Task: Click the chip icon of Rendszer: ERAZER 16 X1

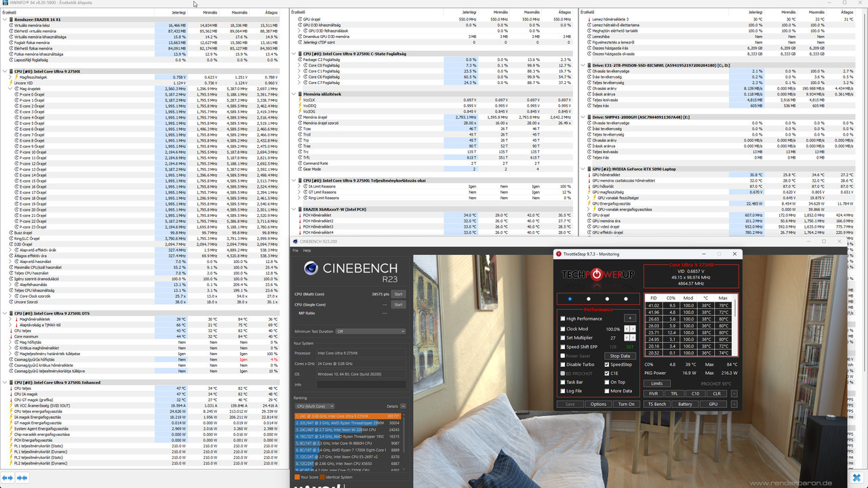Action: 10,20
